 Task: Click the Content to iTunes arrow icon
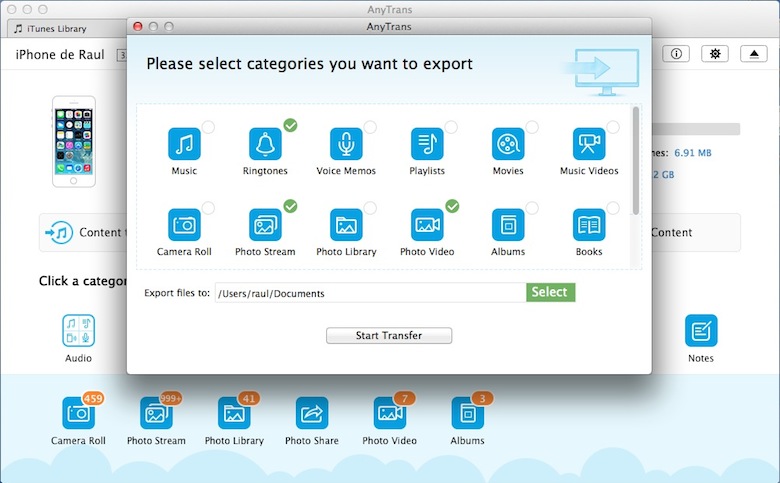click(x=59, y=232)
